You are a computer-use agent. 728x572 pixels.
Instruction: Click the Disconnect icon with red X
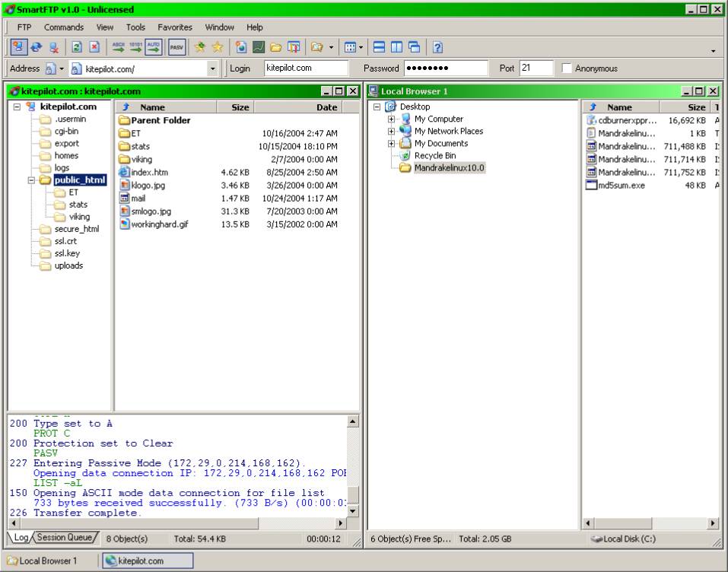(54, 47)
